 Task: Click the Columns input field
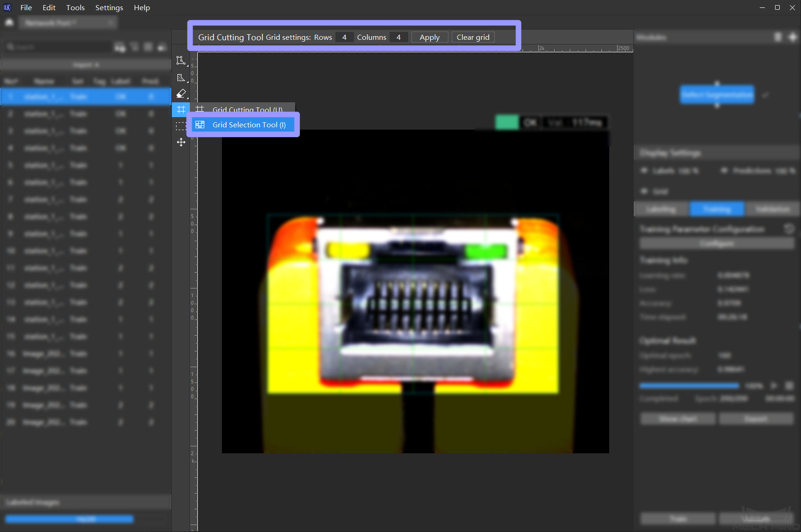pos(398,37)
